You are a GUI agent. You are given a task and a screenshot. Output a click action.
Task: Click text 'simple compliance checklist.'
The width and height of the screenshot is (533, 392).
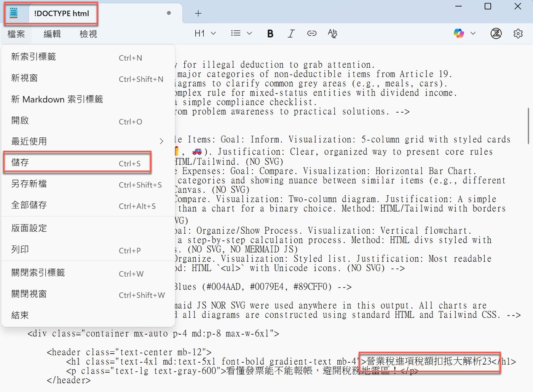click(x=250, y=102)
